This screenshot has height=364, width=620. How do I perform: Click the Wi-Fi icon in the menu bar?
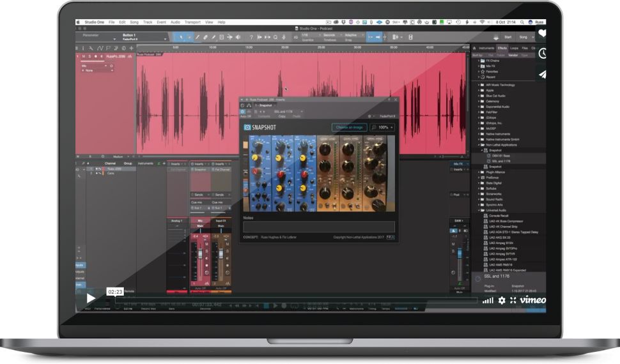click(x=482, y=22)
